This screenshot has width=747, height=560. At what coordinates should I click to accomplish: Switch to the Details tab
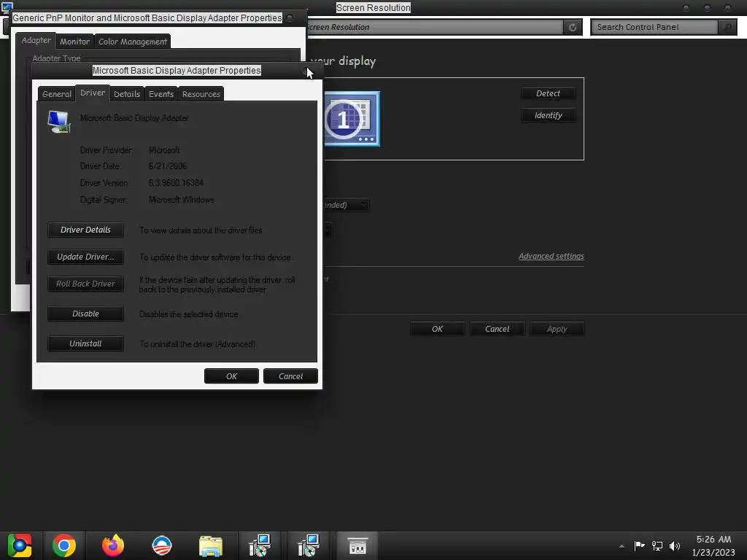(127, 94)
